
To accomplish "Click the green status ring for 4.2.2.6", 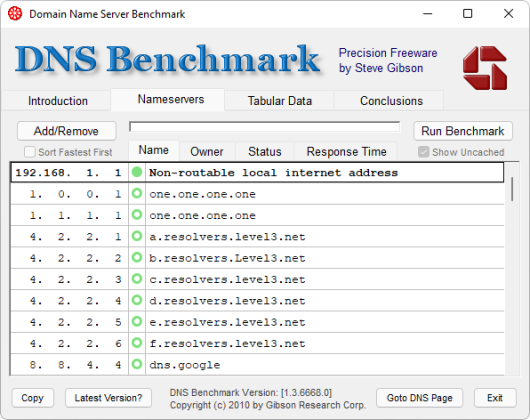I will [x=137, y=343].
